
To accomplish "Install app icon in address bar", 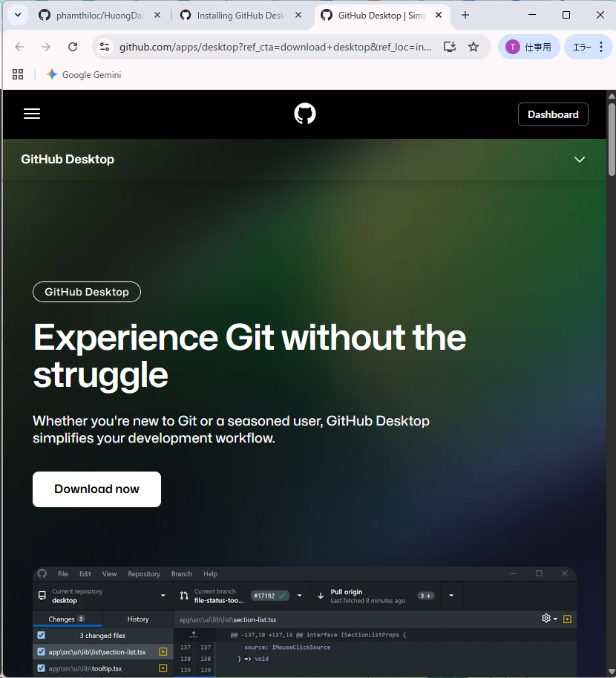I will tap(450, 47).
